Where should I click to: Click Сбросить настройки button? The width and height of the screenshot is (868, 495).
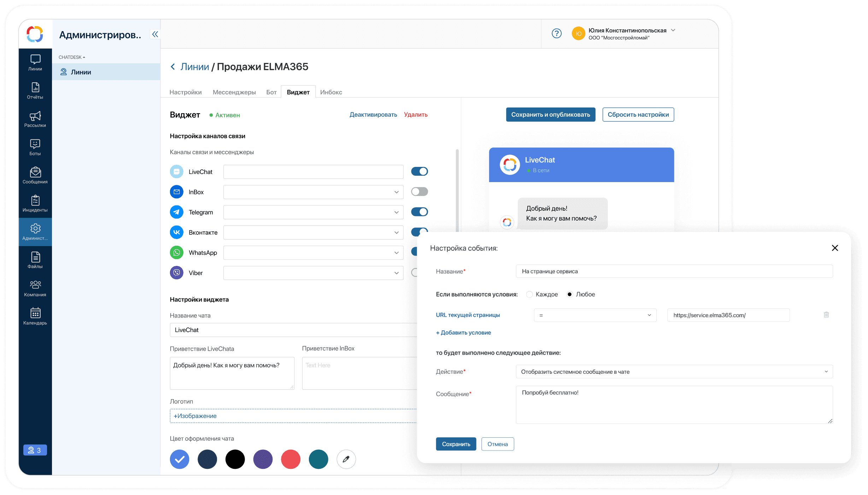[638, 115]
